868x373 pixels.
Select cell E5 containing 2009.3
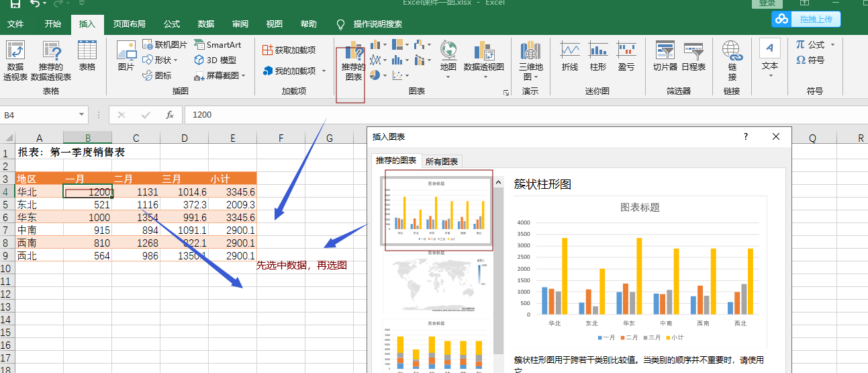click(232, 204)
